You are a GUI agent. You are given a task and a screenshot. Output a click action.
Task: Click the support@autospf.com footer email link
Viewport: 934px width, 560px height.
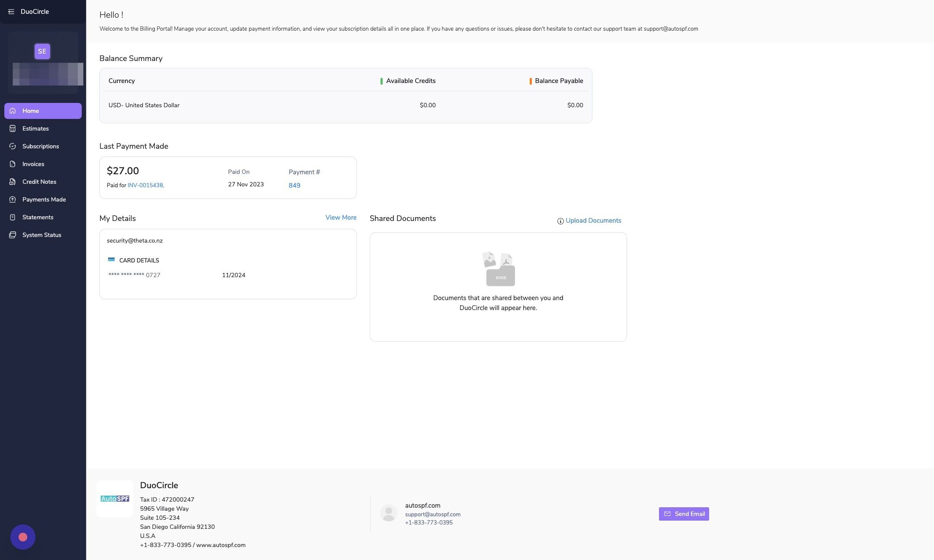(x=432, y=515)
